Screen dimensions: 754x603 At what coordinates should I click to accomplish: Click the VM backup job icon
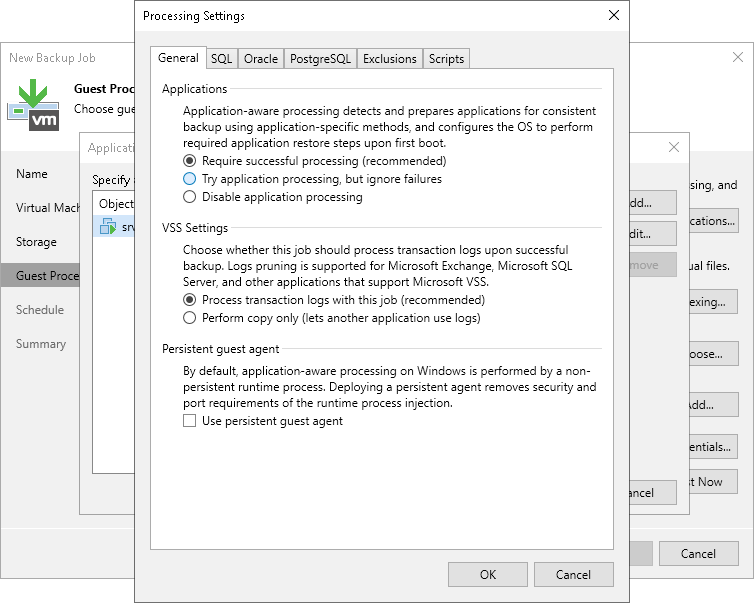(x=33, y=105)
